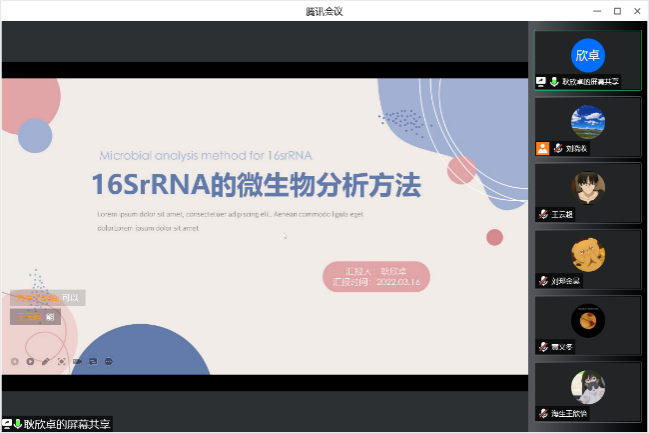Select the pen annotation tool on slide
Viewport: 649px width, 433px height.
pyautogui.click(x=45, y=361)
